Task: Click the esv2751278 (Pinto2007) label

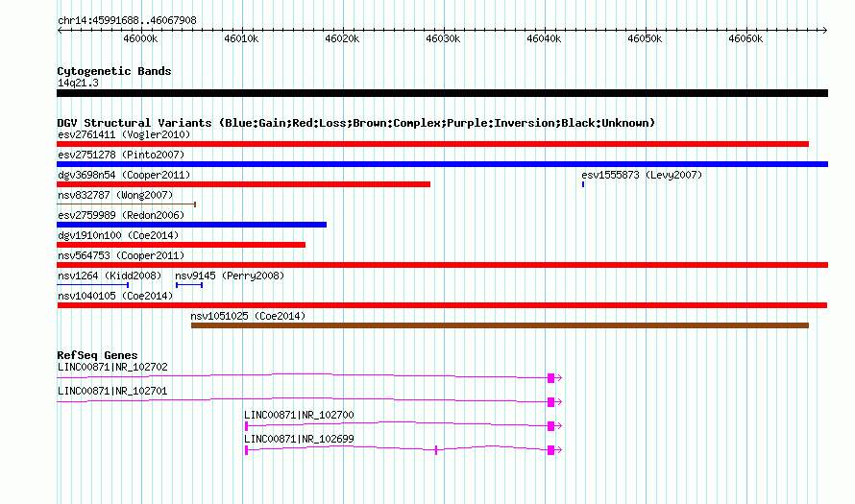Action: [121, 155]
